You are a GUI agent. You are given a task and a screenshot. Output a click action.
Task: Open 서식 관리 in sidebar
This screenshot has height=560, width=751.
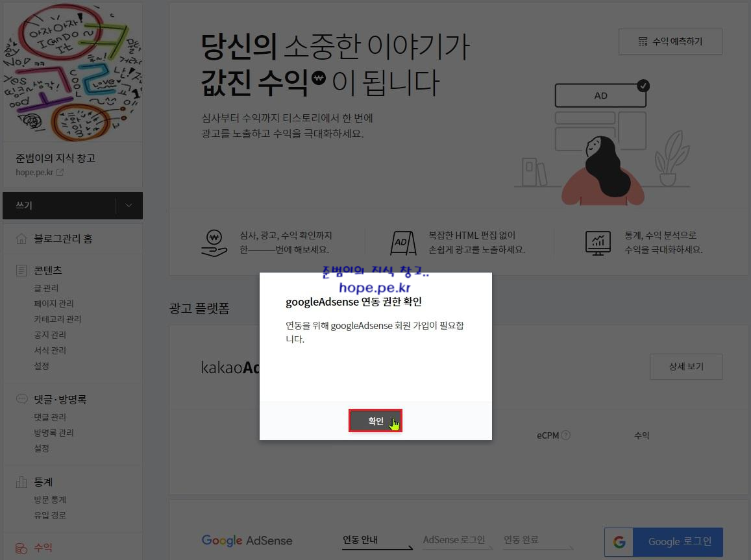coord(50,350)
